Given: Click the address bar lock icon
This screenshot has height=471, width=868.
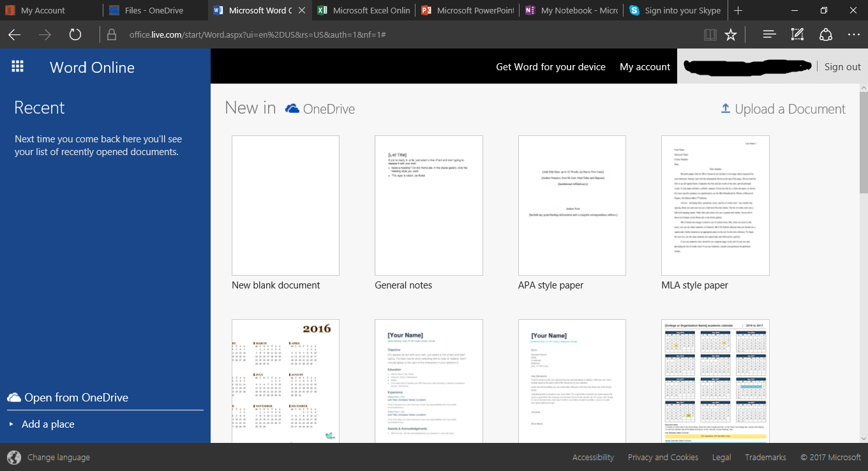Looking at the screenshot, I should pos(112,34).
